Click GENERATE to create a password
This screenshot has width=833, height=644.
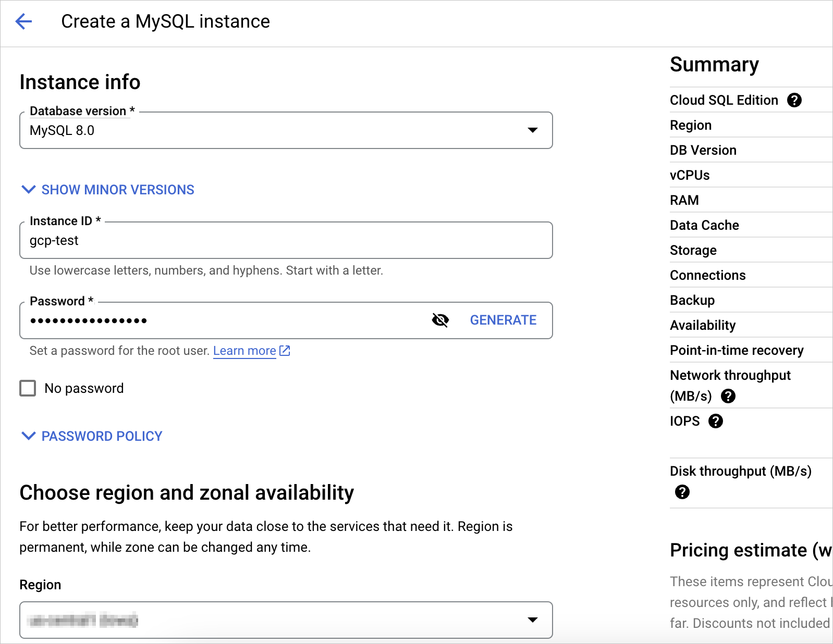pos(503,320)
